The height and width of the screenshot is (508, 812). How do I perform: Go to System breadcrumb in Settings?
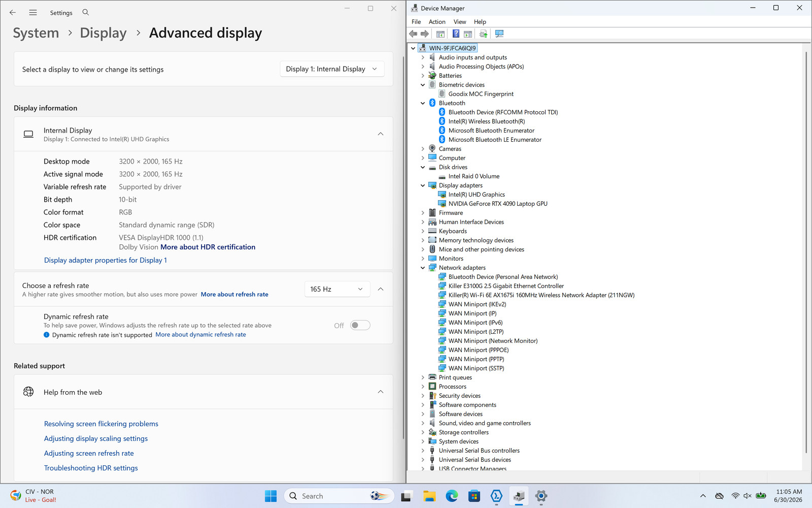tap(36, 33)
